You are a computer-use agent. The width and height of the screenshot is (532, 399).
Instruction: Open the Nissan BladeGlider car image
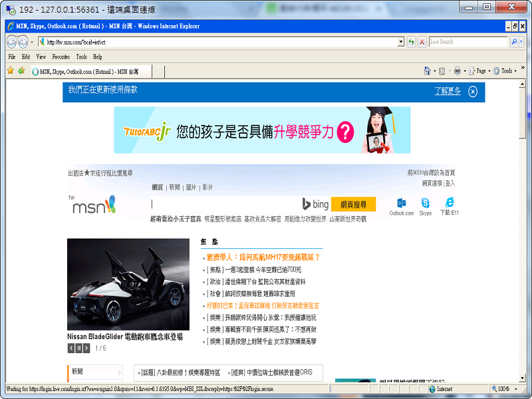(x=128, y=285)
